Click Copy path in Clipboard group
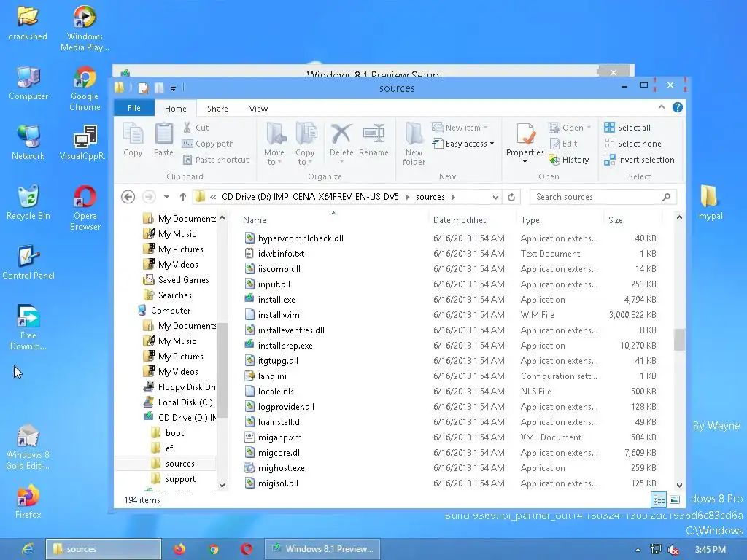747x560 pixels. [x=208, y=144]
